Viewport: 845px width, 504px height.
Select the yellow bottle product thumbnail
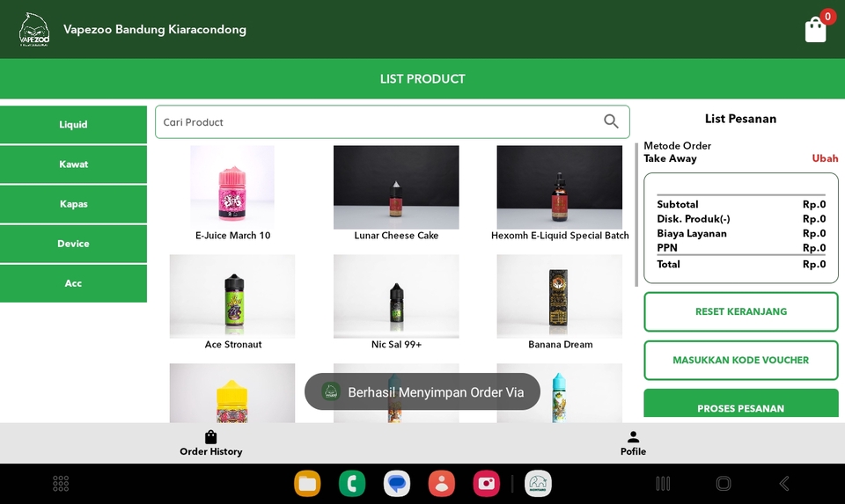[x=232, y=393]
